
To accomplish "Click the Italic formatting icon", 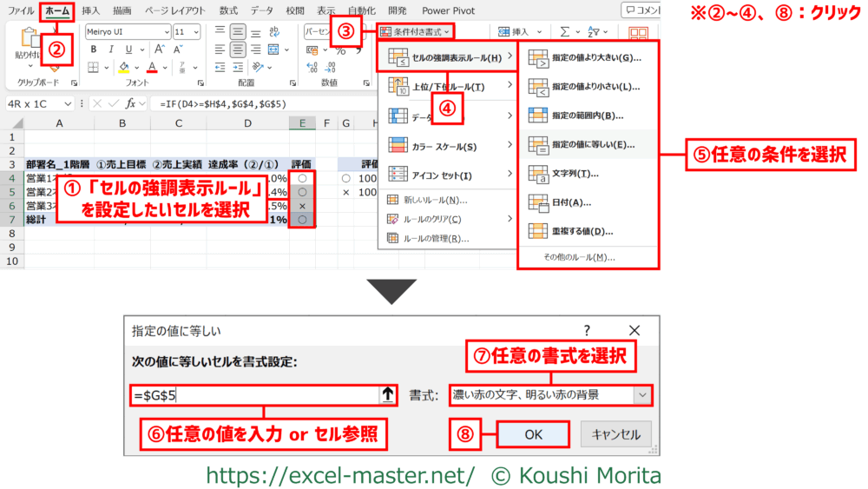I will point(111,50).
